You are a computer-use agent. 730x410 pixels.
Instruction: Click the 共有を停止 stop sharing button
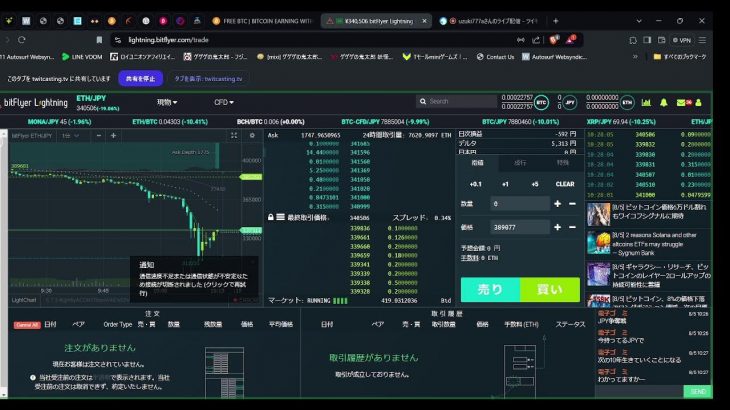[x=141, y=79]
